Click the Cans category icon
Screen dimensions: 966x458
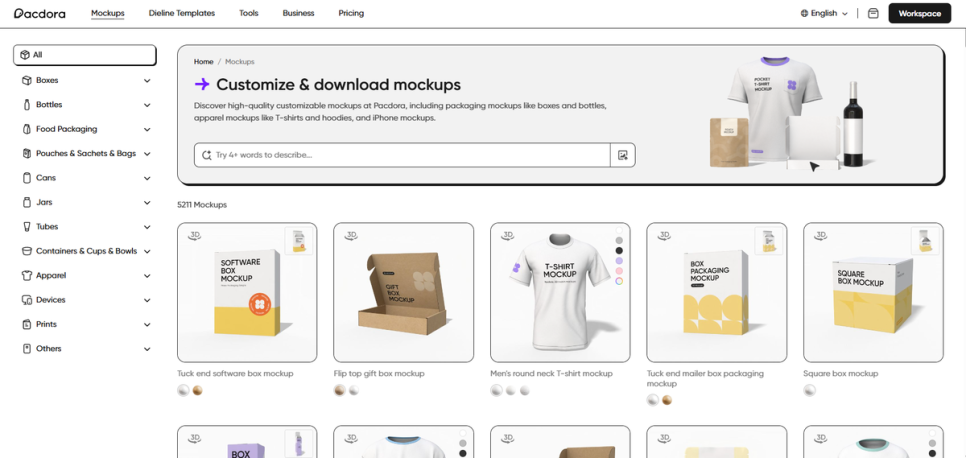coord(26,178)
